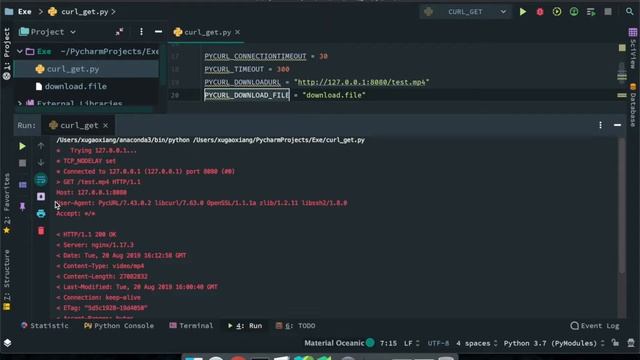
Task: Open the 6: TODO tool window
Action: tap(295, 326)
